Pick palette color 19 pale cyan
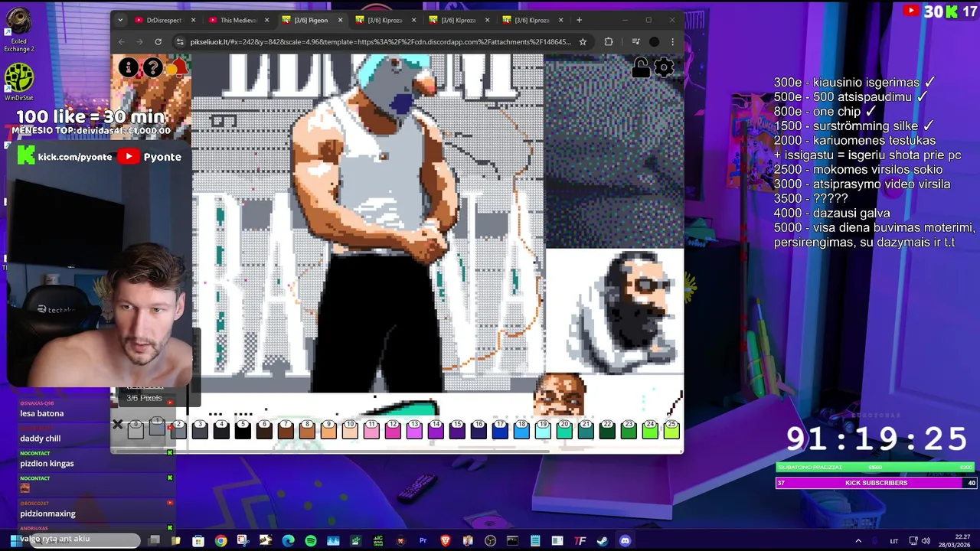This screenshot has height=551, width=980. coord(543,430)
